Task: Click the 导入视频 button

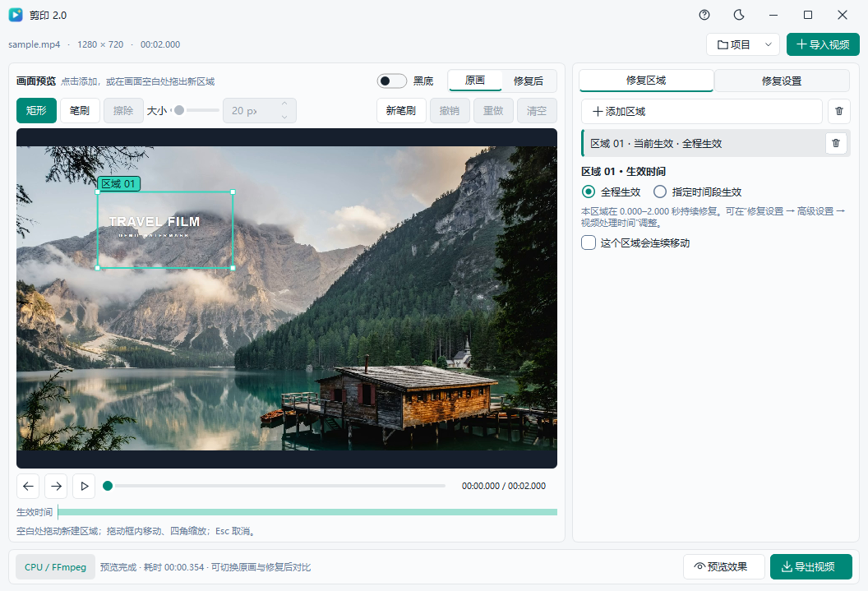Action: pos(823,44)
